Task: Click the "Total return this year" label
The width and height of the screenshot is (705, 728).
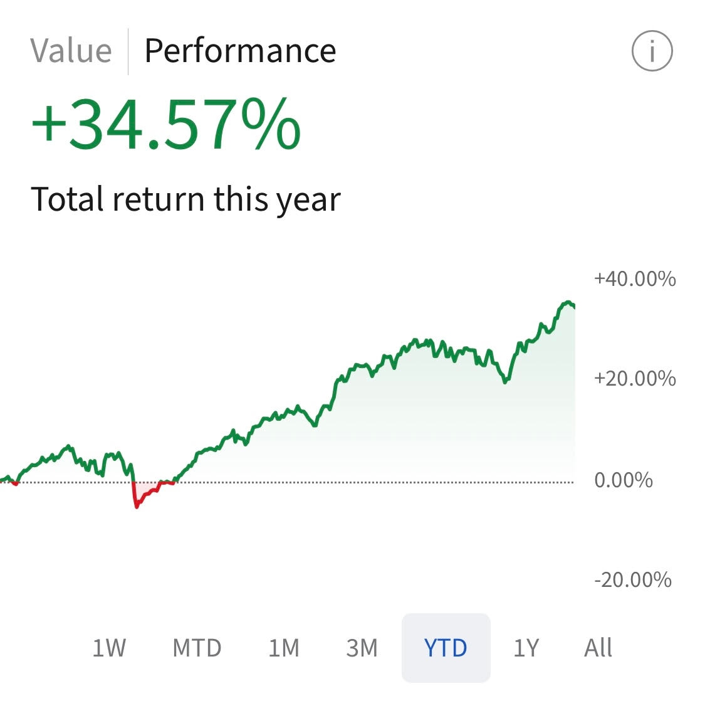Action: [x=185, y=199]
